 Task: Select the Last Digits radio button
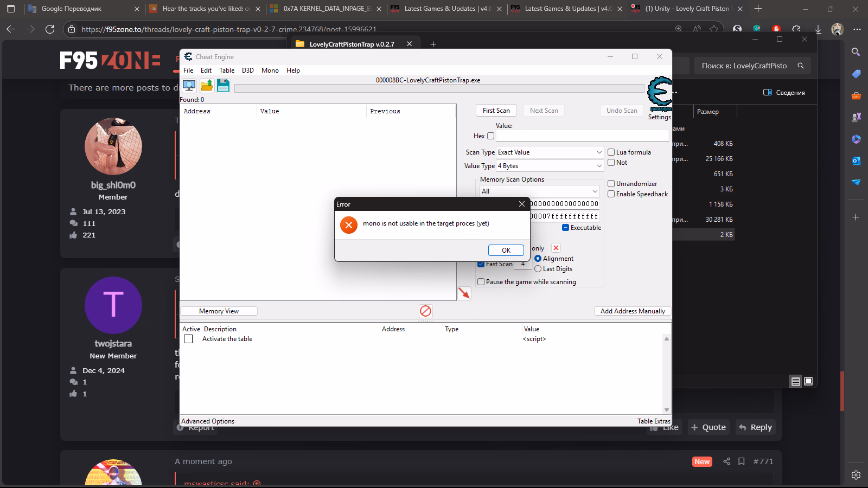click(x=538, y=269)
